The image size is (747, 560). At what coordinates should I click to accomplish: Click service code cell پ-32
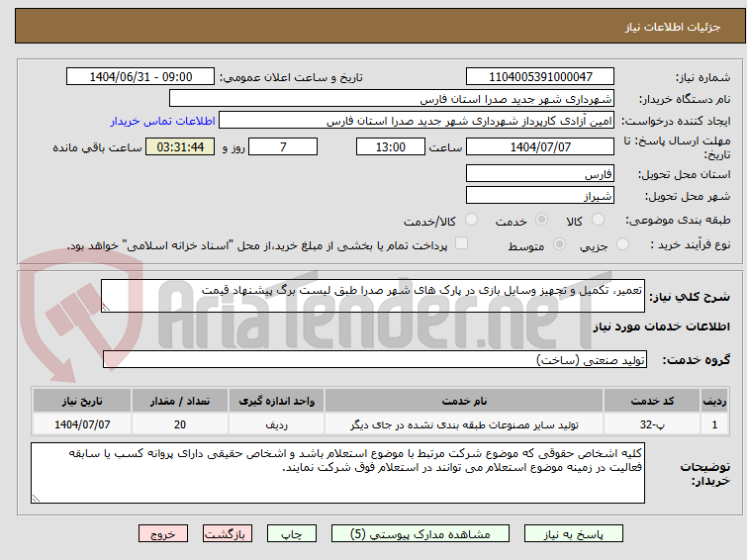652,424
